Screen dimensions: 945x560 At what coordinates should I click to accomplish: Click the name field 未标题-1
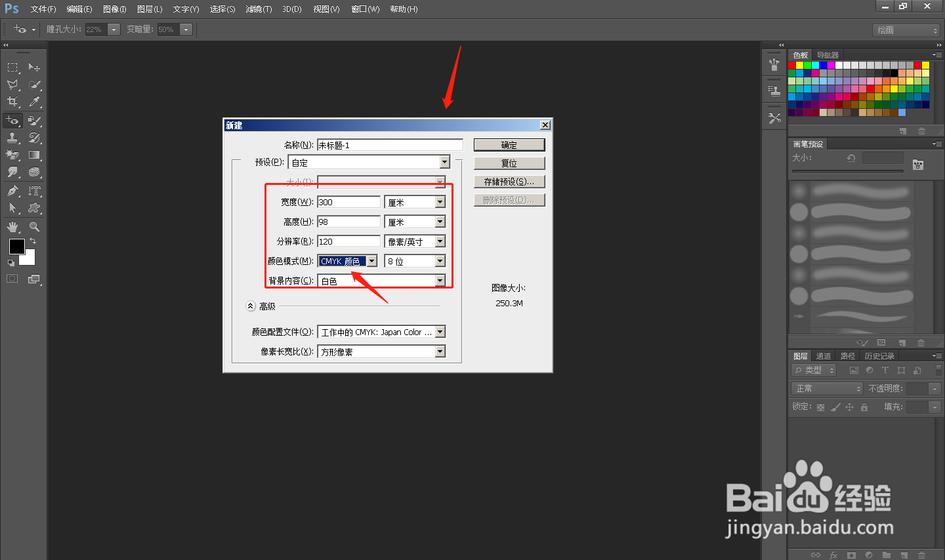390,145
